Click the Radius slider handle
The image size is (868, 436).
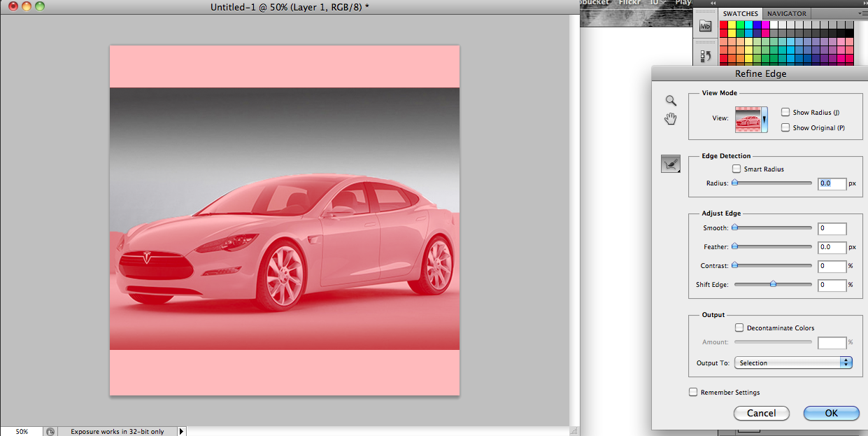pyautogui.click(x=734, y=183)
